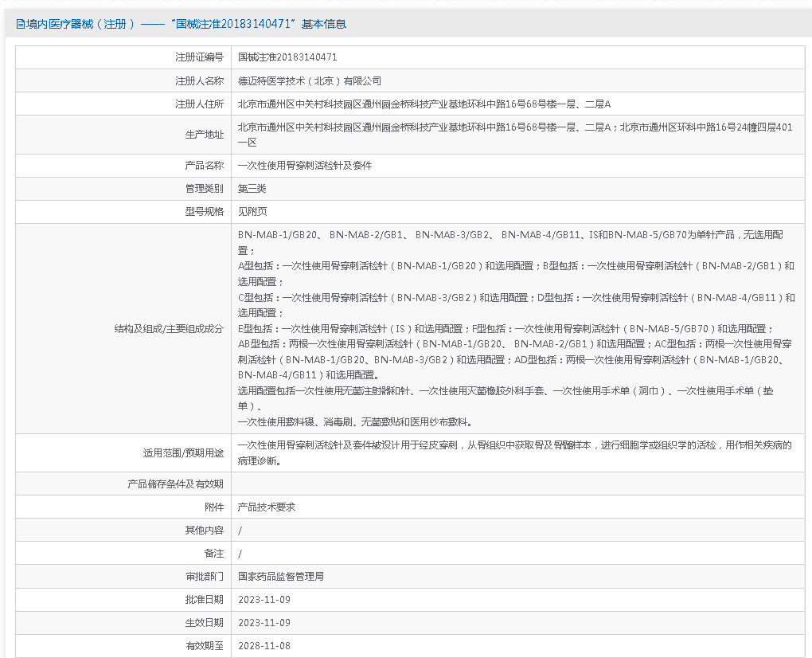Select the registration number value 国械注准20183140471
The height and width of the screenshot is (658, 812).
[287, 57]
